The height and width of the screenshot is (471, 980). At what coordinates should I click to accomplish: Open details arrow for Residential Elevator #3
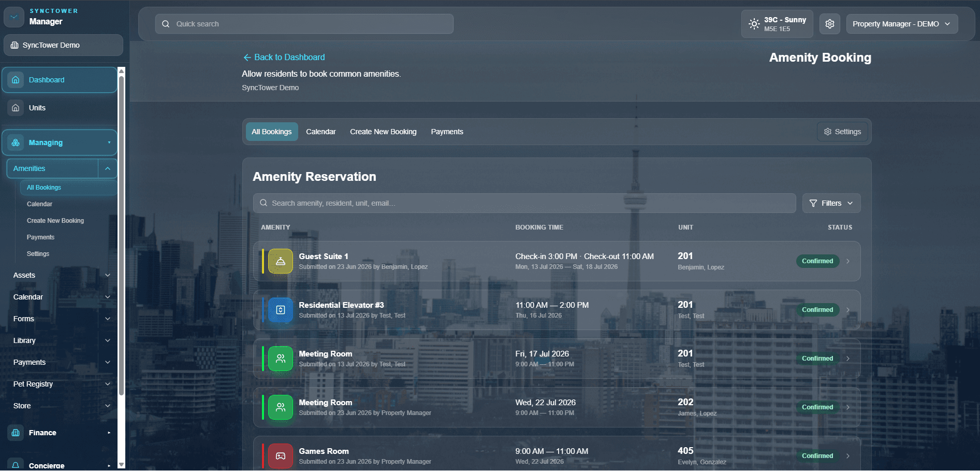tap(848, 310)
